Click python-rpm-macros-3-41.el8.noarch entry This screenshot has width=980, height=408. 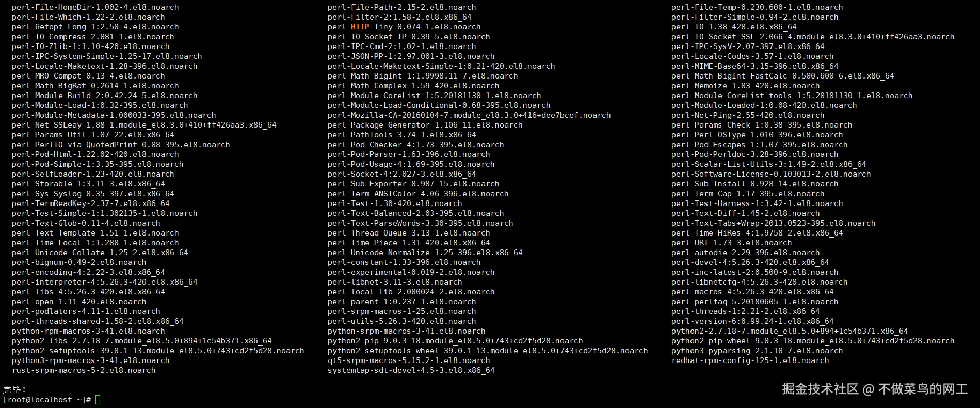point(88,331)
